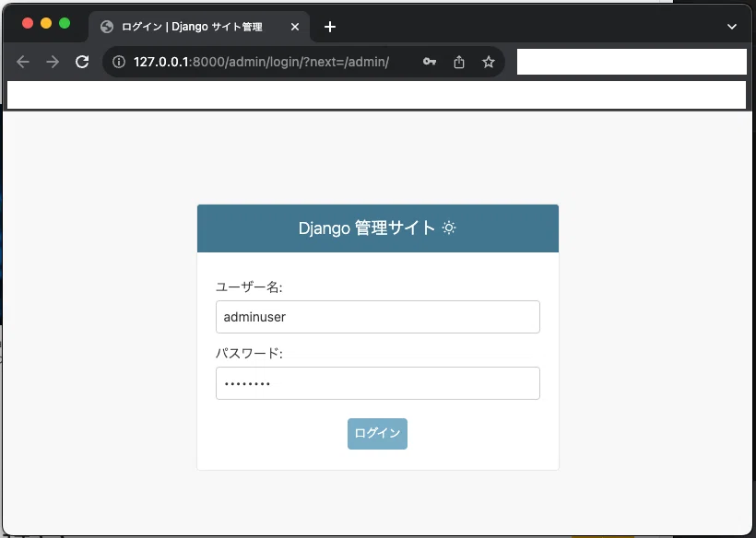Click the browser back arrow

coord(23,62)
